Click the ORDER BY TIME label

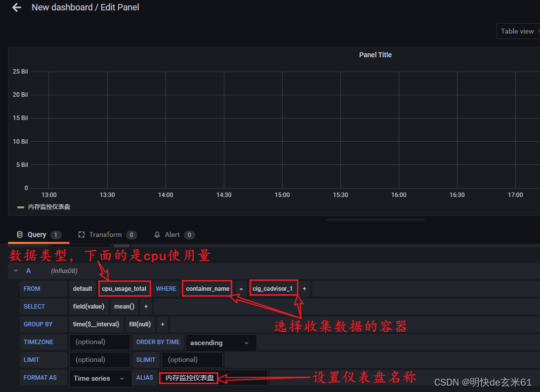tap(158, 342)
